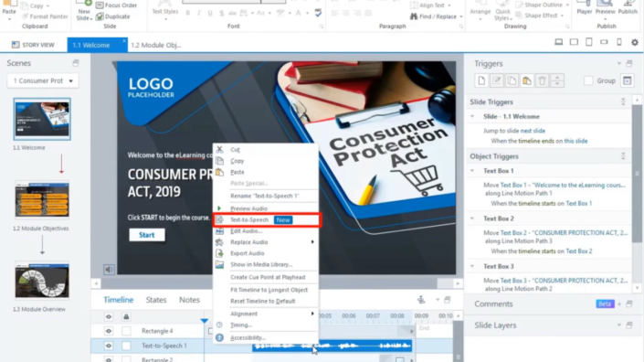Open the 1.2 Module Obj... slide tab
This screenshot has width=644, height=362.
155,45
